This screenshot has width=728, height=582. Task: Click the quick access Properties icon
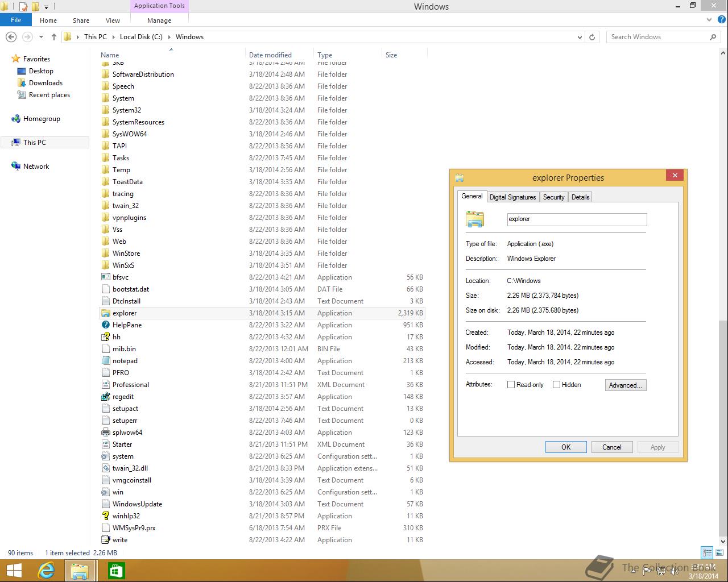point(23,7)
